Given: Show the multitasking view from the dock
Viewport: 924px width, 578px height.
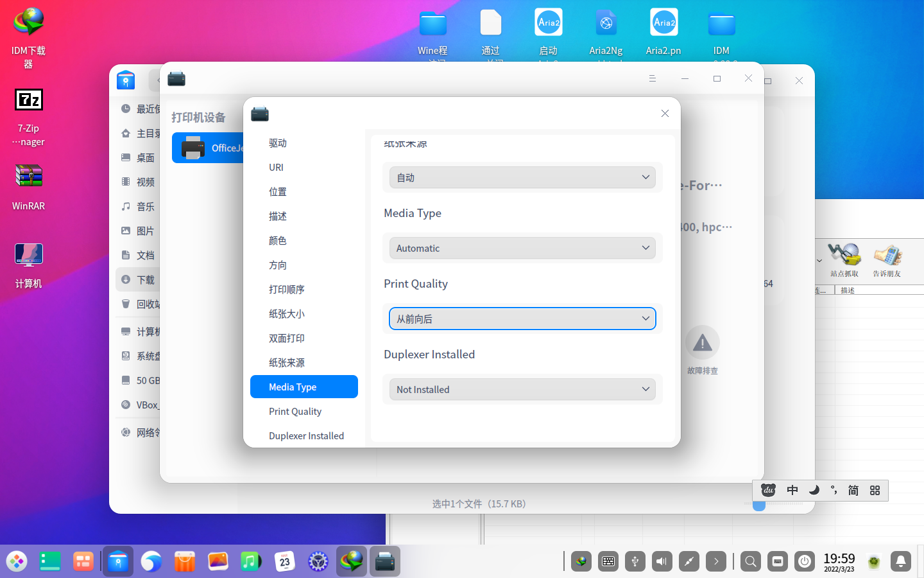Looking at the screenshot, I should 83,561.
